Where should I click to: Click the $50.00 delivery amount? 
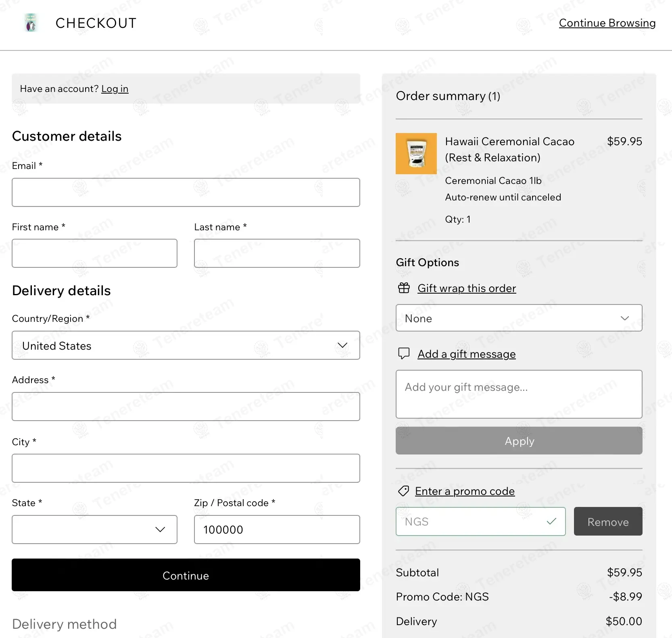pyautogui.click(x=624, y=621)
